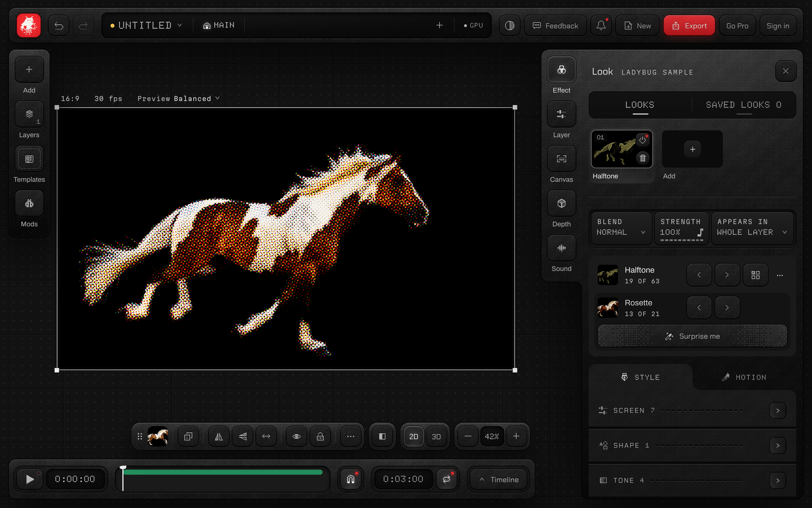Image resolution: width=812 pixels, height=508 pixels.
Task: Select the Depth panel icon
Action: coord(561,204)
